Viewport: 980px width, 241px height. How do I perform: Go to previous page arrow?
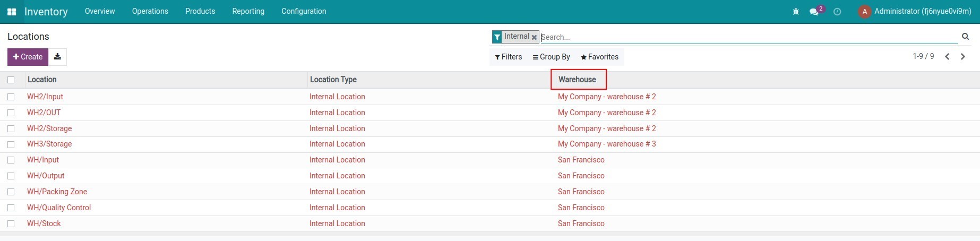(947, 57)
